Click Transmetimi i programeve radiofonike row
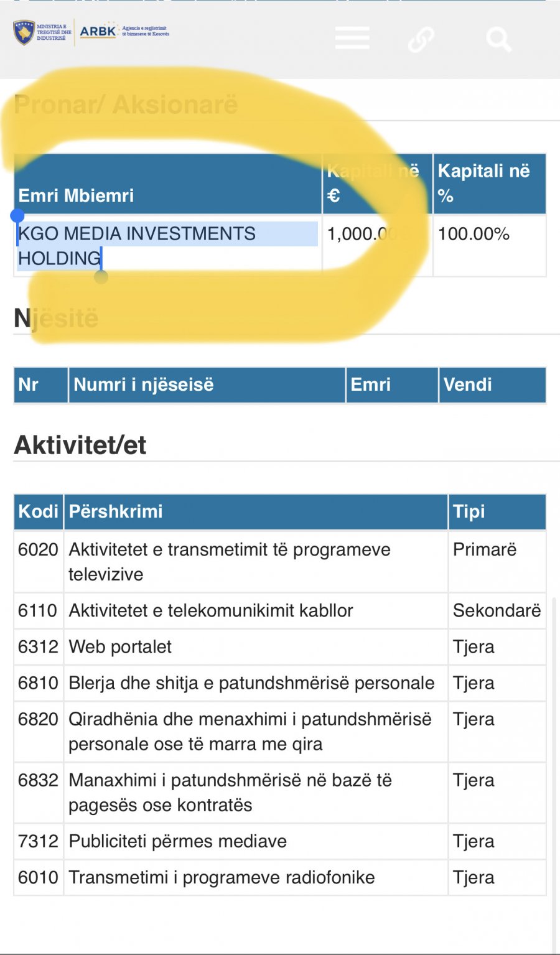This screenshot has width=560, height=955. coord(280,878)
